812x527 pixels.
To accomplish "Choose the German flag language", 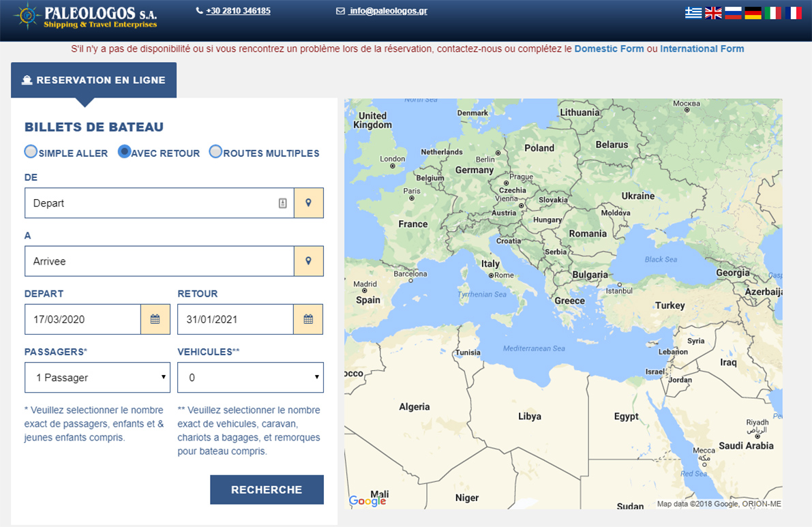I will coord(753,13).
